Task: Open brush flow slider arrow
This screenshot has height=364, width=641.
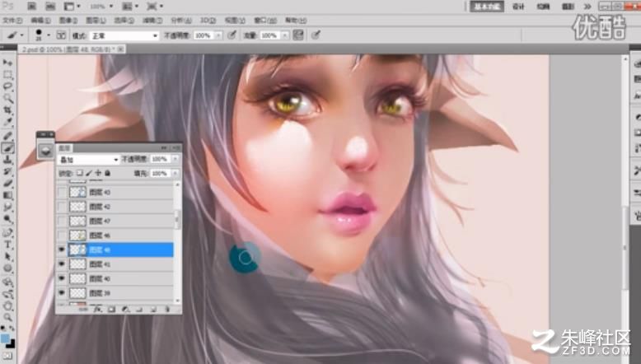Action: click(285, 35)
